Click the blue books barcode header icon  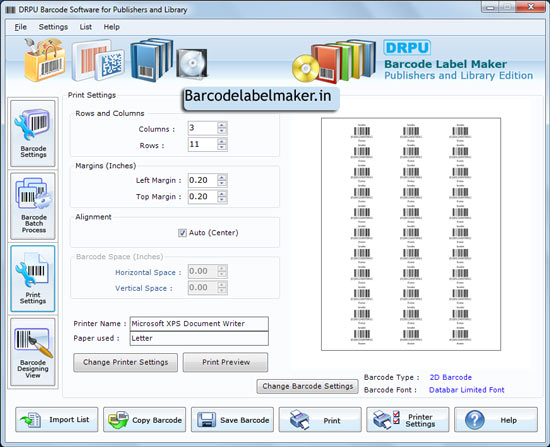tap(152, 60)
